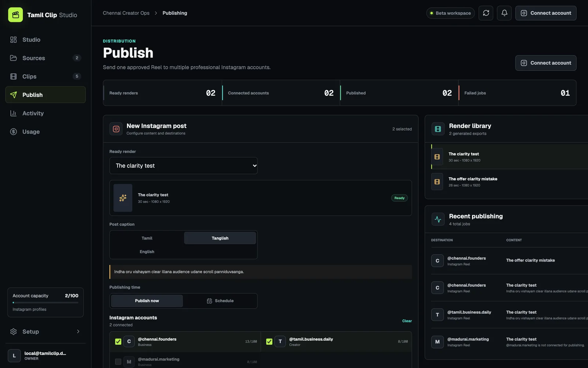Viewport: 588px width, 368px height.
Task: Click the T avatar in Recent publishing table
Action: (437, 315)
